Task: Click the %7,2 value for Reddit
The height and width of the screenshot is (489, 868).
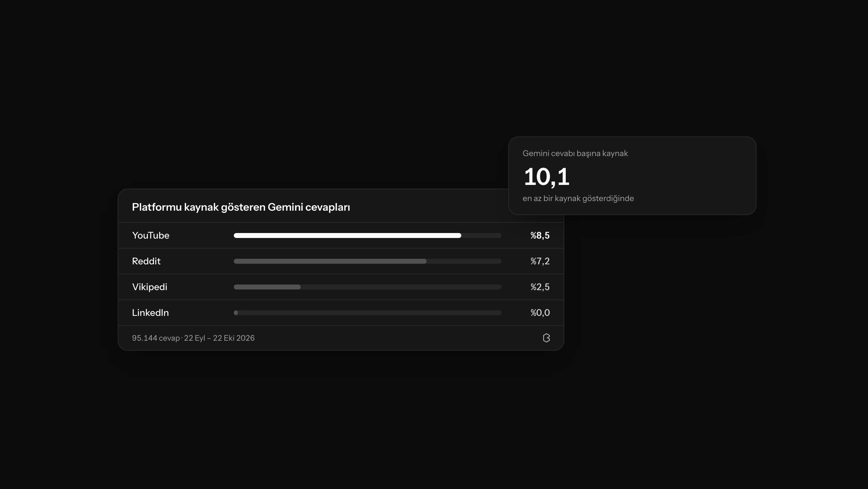Action: coord(540,261)
